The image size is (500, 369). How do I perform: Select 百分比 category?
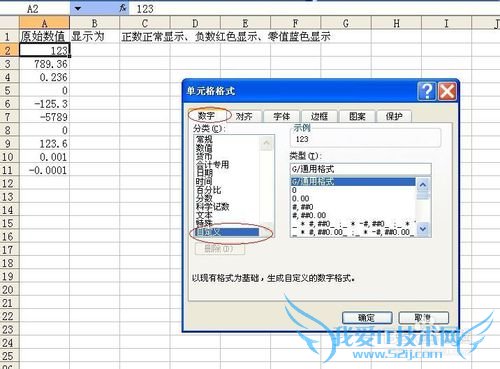tap(208, 190)
